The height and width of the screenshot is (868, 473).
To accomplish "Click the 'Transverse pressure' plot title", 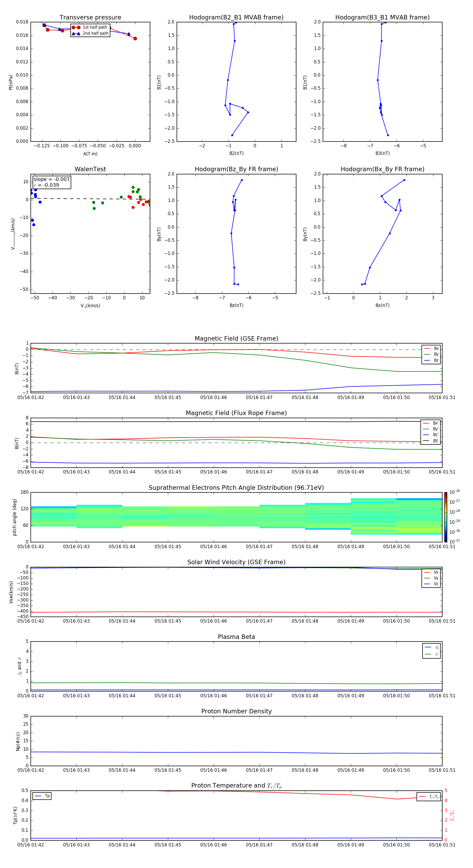I will 90,18.
